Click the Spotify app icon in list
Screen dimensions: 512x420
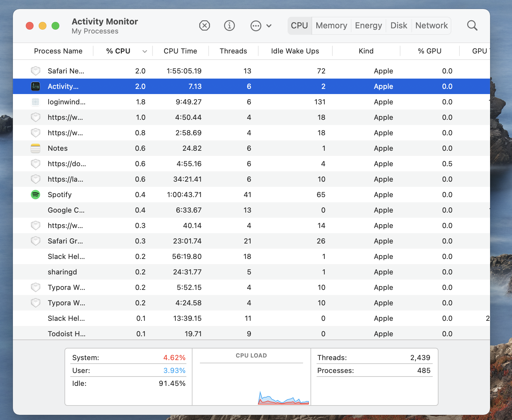point(35,195)
